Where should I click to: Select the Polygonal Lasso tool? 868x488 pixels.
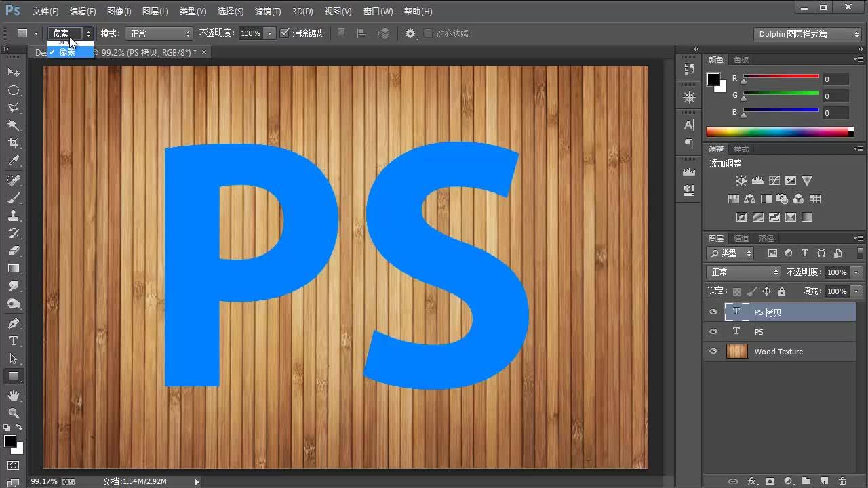pyautogui.click(x=14, y=108)
